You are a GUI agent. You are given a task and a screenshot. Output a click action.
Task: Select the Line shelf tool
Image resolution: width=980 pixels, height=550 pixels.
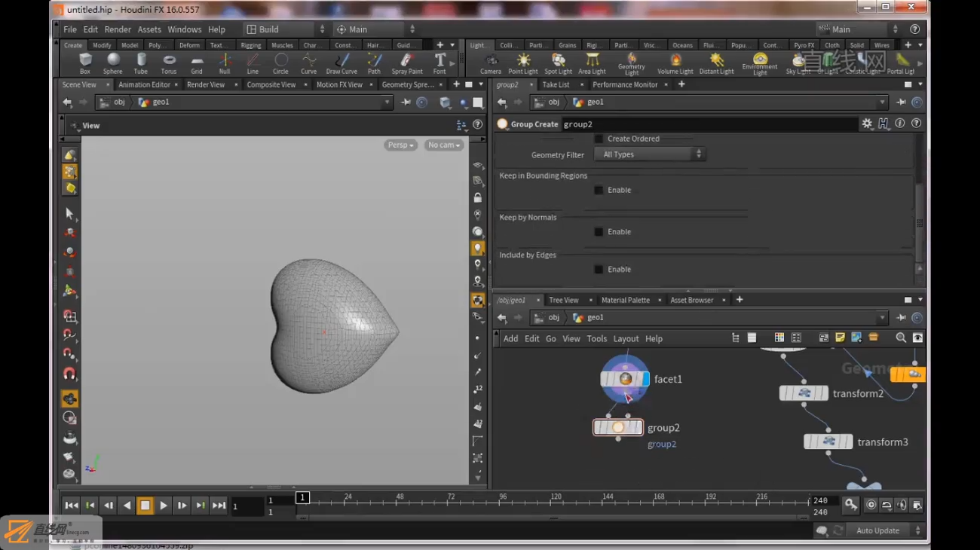click(x=253, y=63)
